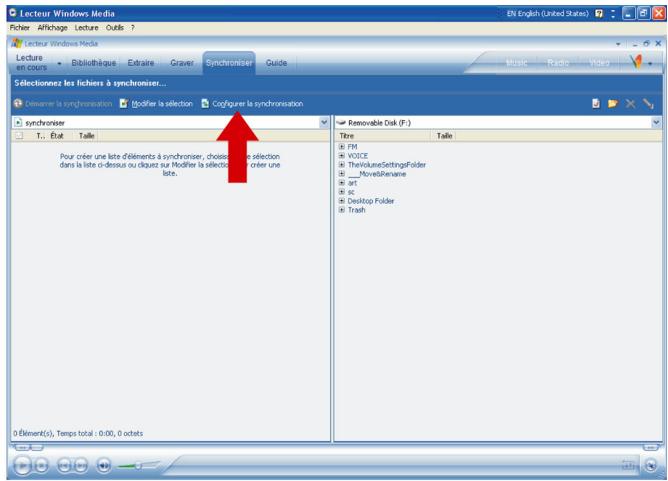Expand the VOICE folder

(x=342, y=156)
